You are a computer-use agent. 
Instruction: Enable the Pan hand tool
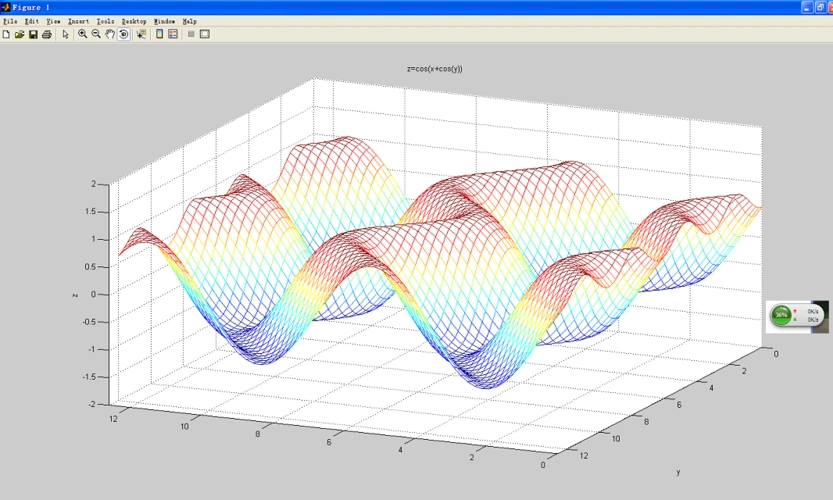tap(110, 34)
